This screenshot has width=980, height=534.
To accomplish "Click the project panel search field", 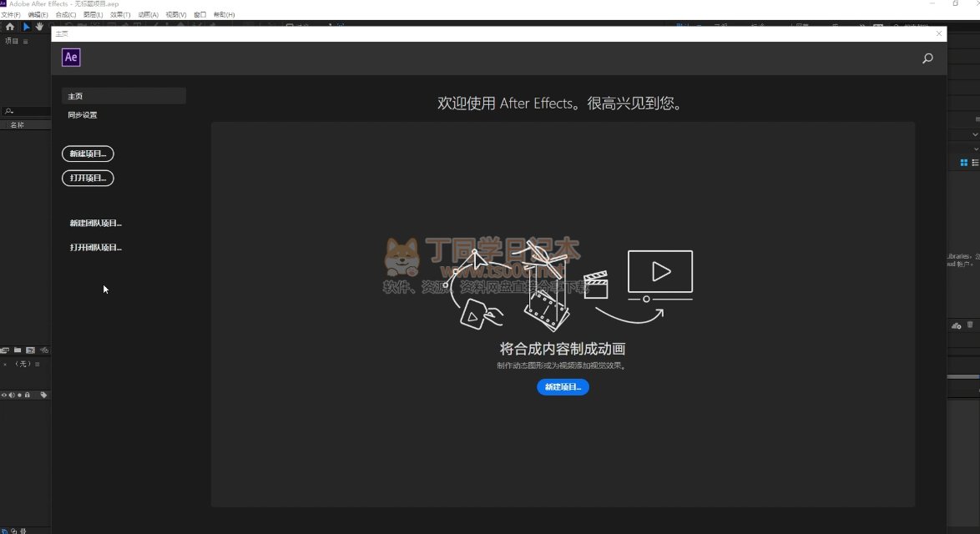I will pyautogui.click(x=26, y=111).
